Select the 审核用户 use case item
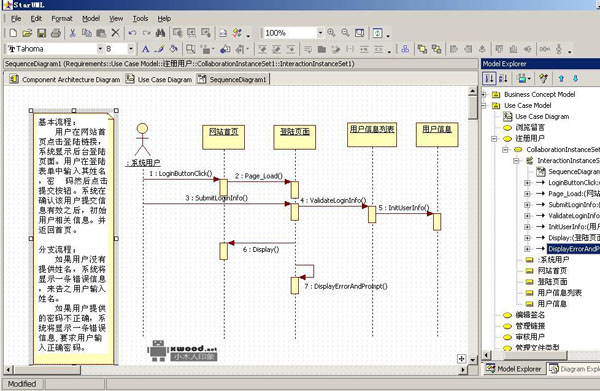Image resolution: width=600 pixels, height=391 pixels. coord(530,337)
